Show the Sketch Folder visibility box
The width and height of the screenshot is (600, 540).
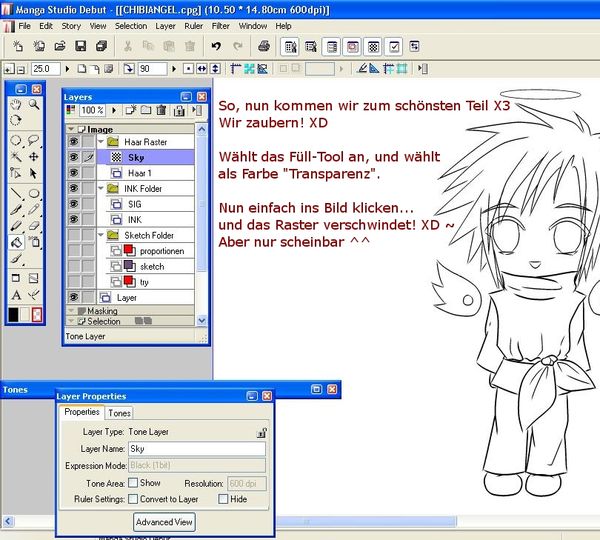(73, 235)
